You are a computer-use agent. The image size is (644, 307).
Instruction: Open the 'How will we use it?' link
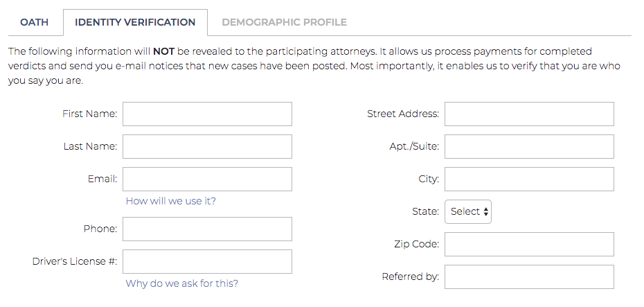pos(171,201)
